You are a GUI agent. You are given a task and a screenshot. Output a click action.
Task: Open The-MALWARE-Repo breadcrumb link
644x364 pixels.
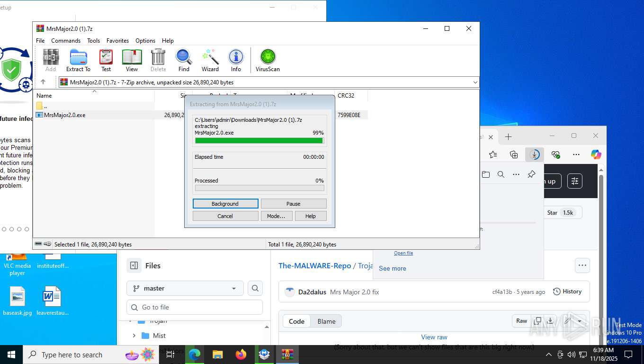click(x=315, y=265)
